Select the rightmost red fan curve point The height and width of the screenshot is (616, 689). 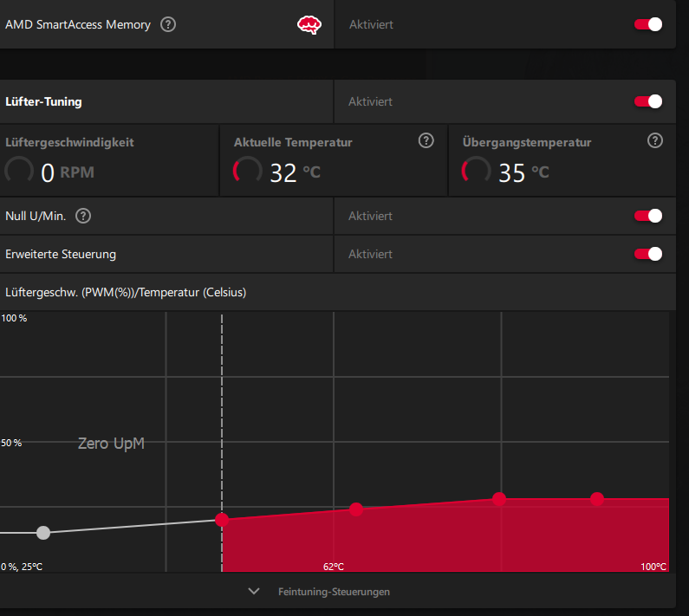click(597, 499)
